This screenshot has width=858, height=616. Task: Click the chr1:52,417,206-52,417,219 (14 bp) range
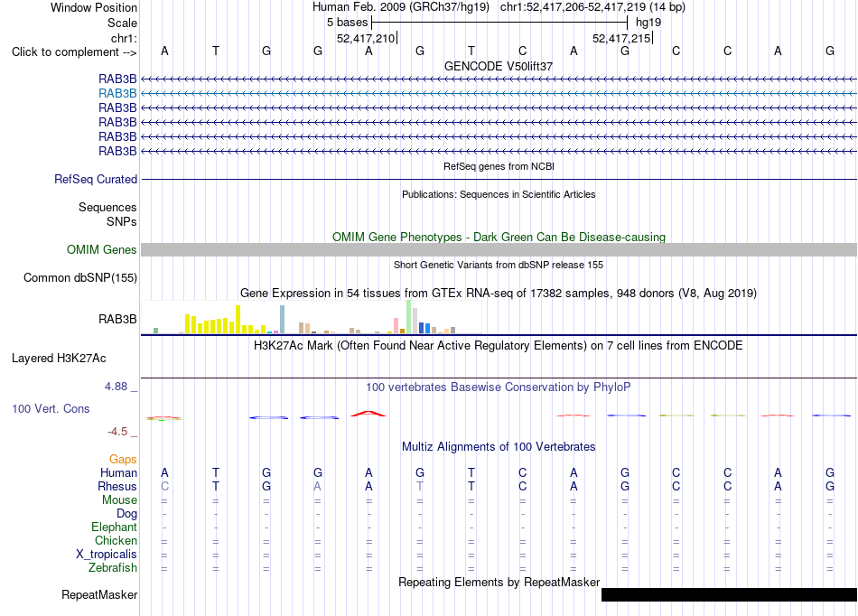592,7
